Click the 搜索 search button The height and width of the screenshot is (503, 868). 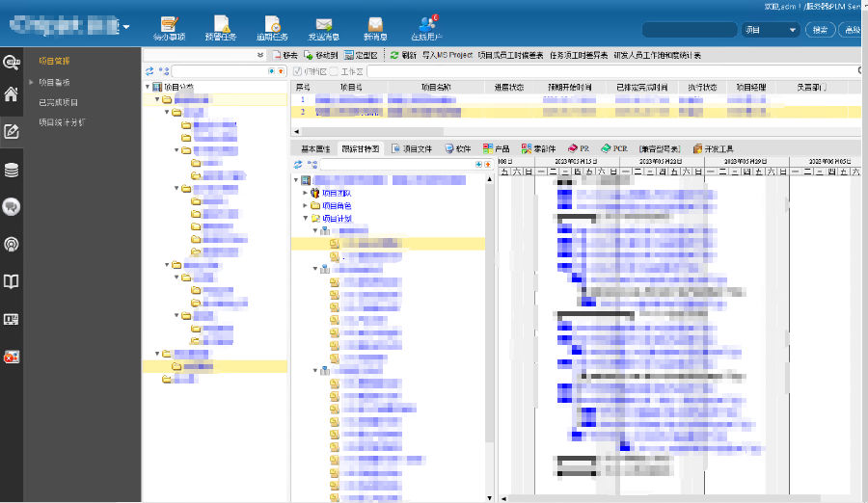click(x=819, y=30)
